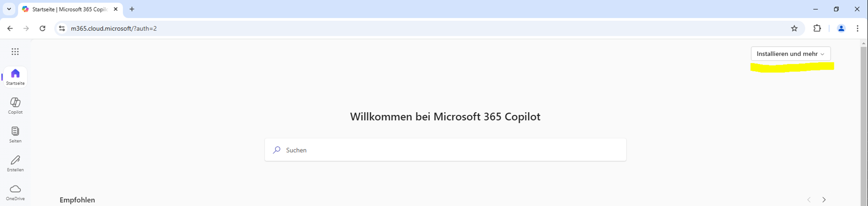868x206 pixels.
Task: Show next Empfohlen items with right chevron
Action: (824, 200)
